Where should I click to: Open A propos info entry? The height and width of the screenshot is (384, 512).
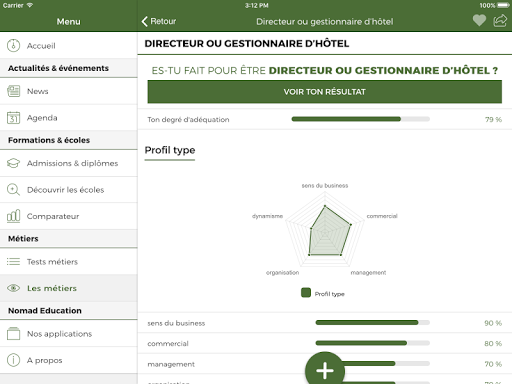[x=69, y=360]
